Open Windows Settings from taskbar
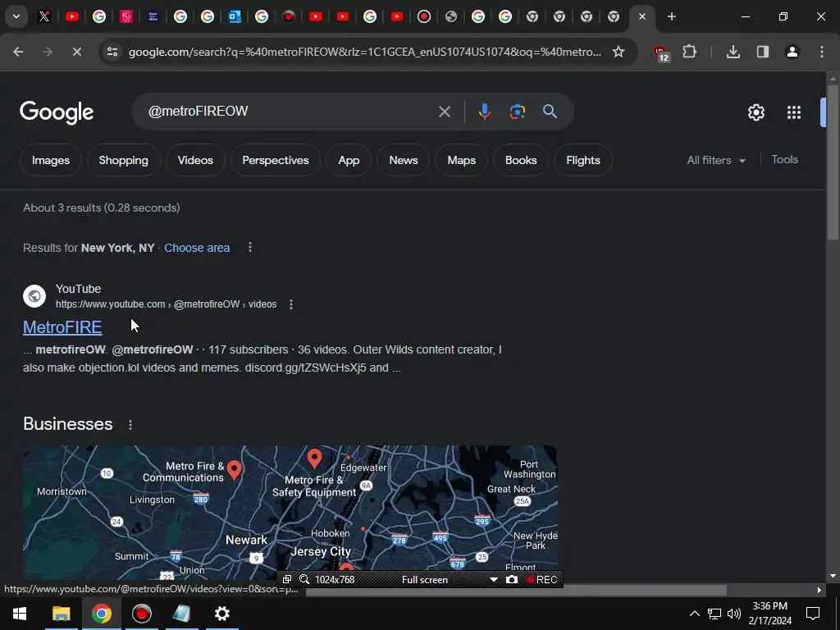This screenshot has width=840, height=630. pyautogui.click(x=221, y=614)
